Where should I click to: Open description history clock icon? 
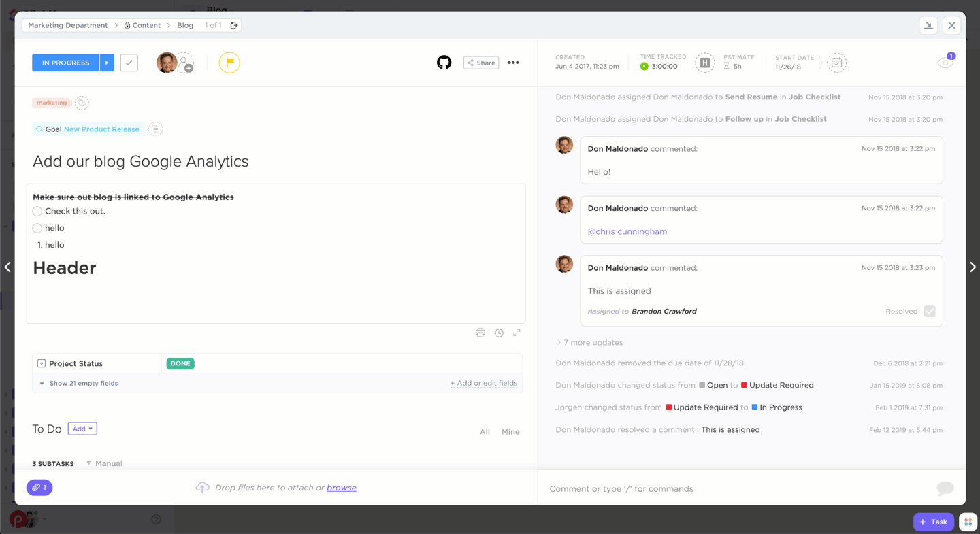tap(499, 333)
